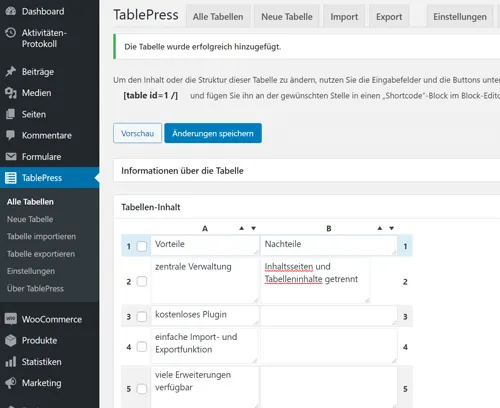
Task: Click the shortcode [table id=1 /] field
Action: (x=151, y=96)
